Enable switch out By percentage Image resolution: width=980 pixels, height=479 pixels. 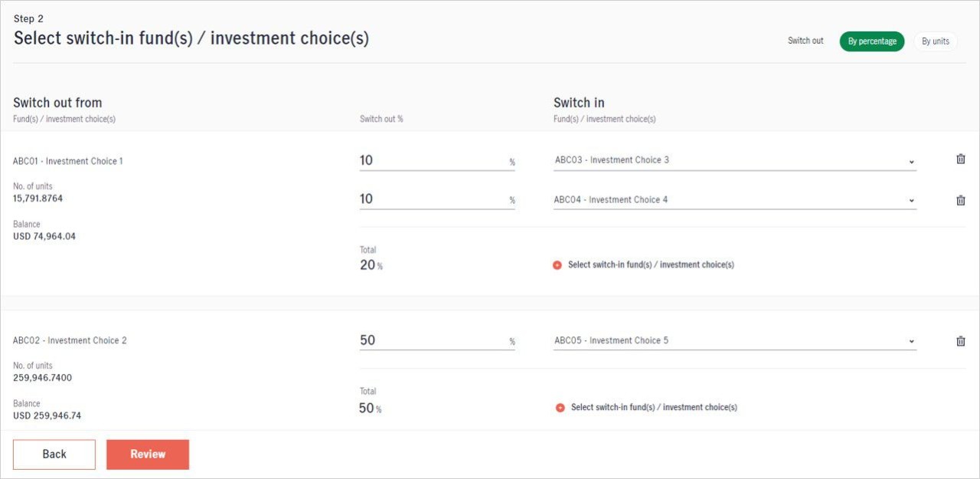point(871,41)
